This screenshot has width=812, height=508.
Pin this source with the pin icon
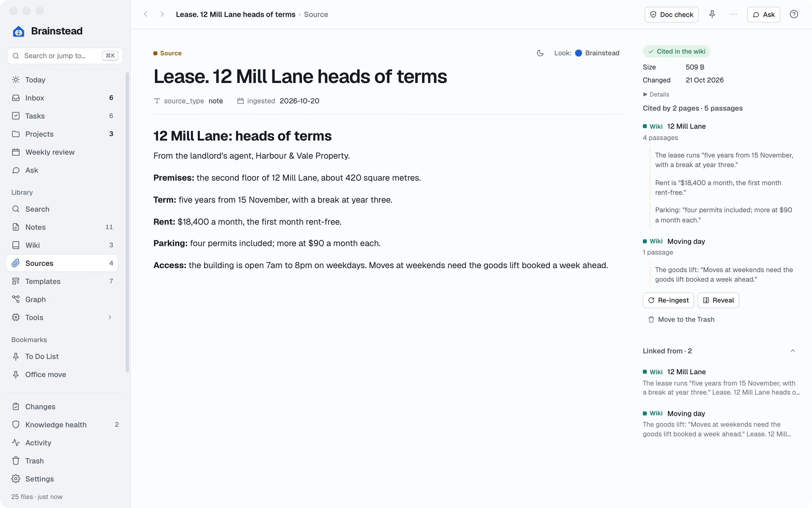click(x=712, y=14)
